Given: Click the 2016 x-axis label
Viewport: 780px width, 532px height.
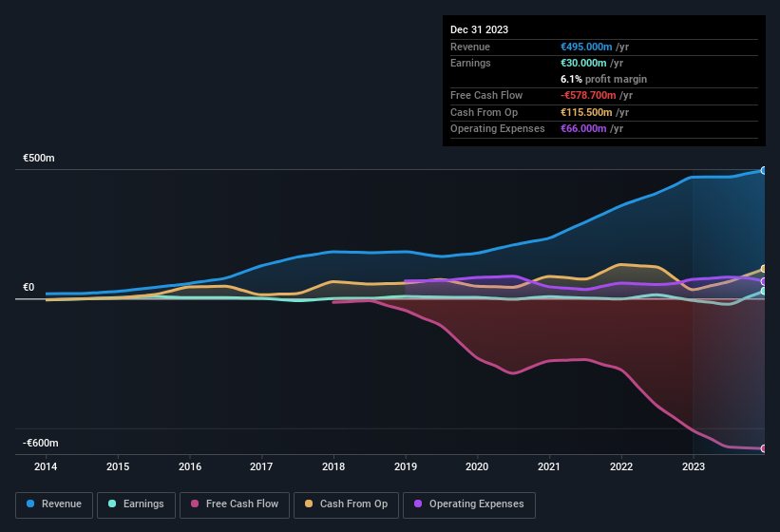Looking at the screenshot, I should click(x=190, y=466).
